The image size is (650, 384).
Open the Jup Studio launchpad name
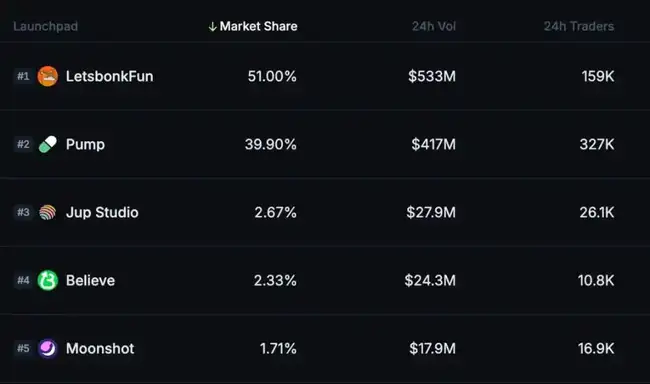102,213
